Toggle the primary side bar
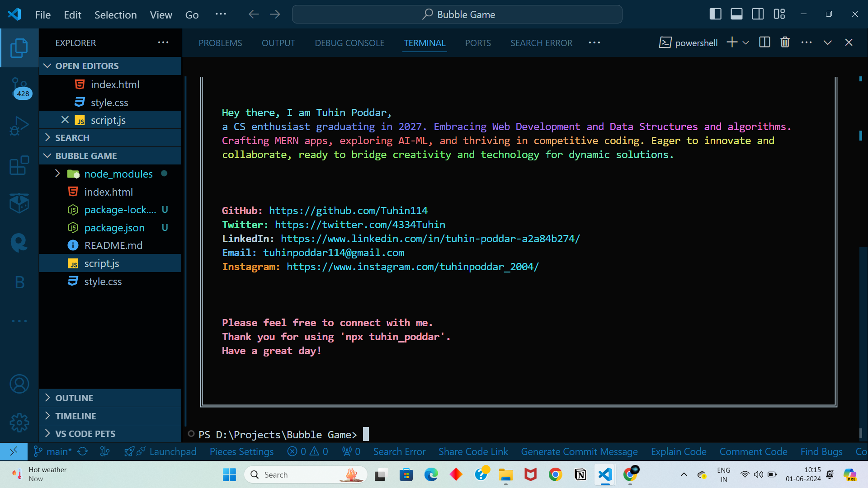This screenshot has height=488, width=868. coord(715,14)
